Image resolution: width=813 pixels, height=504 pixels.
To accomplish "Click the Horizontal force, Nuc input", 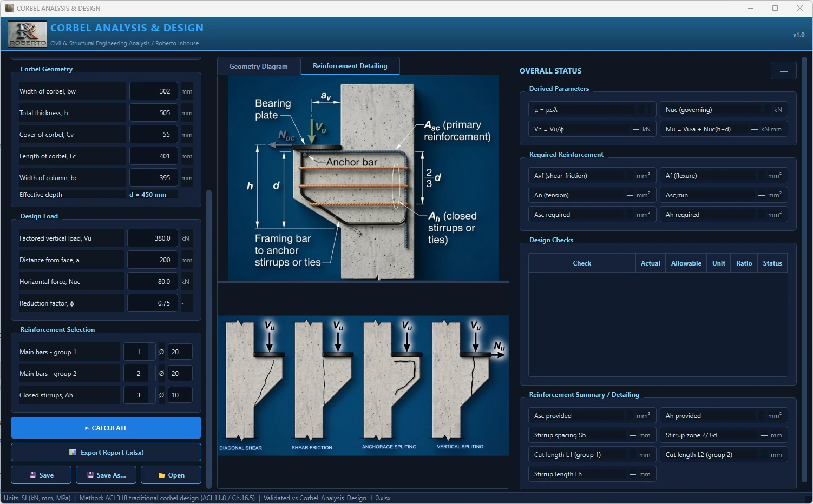I will 153,281.
